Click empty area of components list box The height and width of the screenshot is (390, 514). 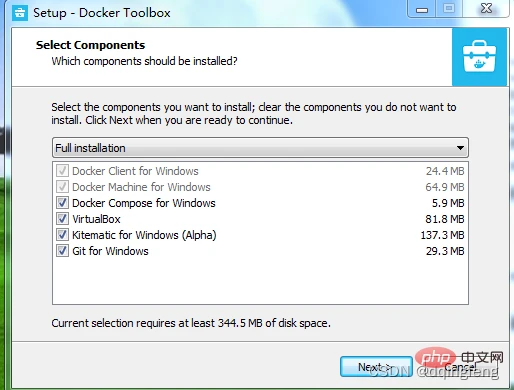pos(260,281)
